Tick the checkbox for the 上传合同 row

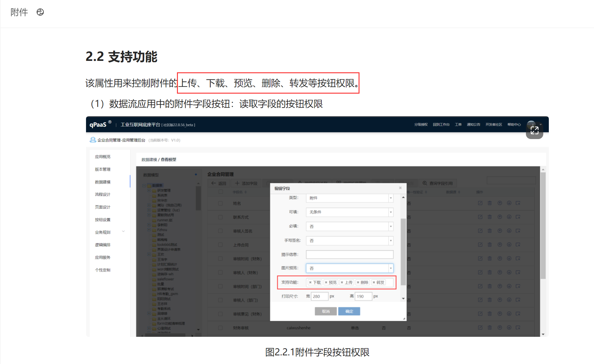point(220,245)
